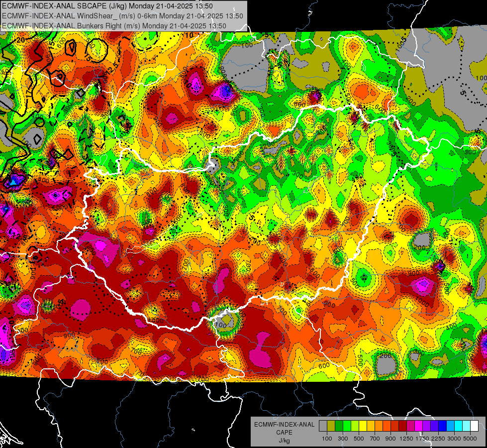Click ECMWF-INDEX-ANAL label in legend box
This screenshot has width=487, height=448.
285,425
